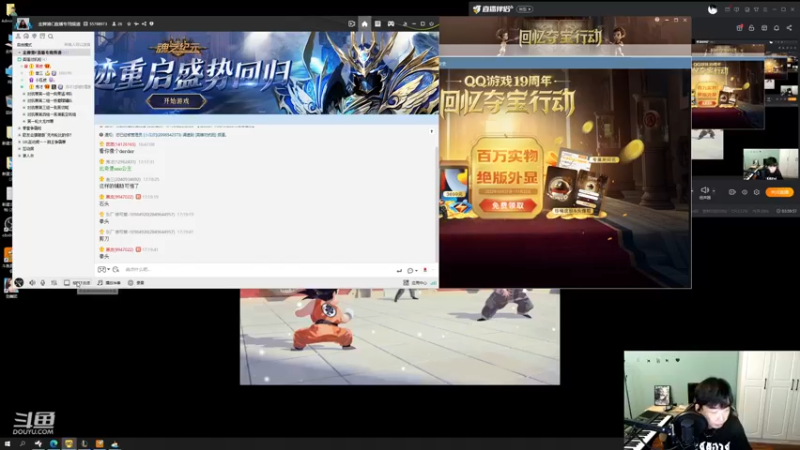Image resolution: width=800 pixels, height=450 pixels.
Task: Click the help icon in QQ popup title bar
Action: tap(657, 20)
